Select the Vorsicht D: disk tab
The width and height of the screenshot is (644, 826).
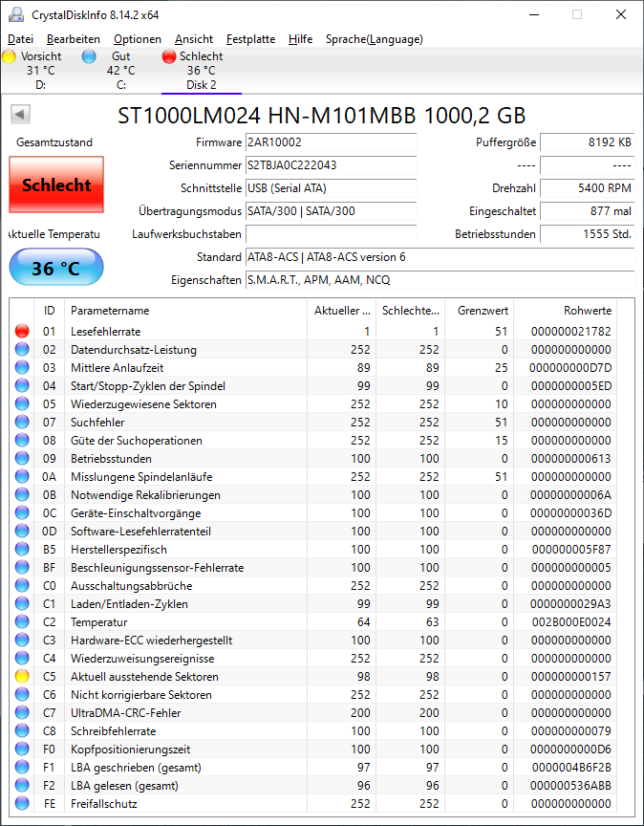click(x=40, y=71)
